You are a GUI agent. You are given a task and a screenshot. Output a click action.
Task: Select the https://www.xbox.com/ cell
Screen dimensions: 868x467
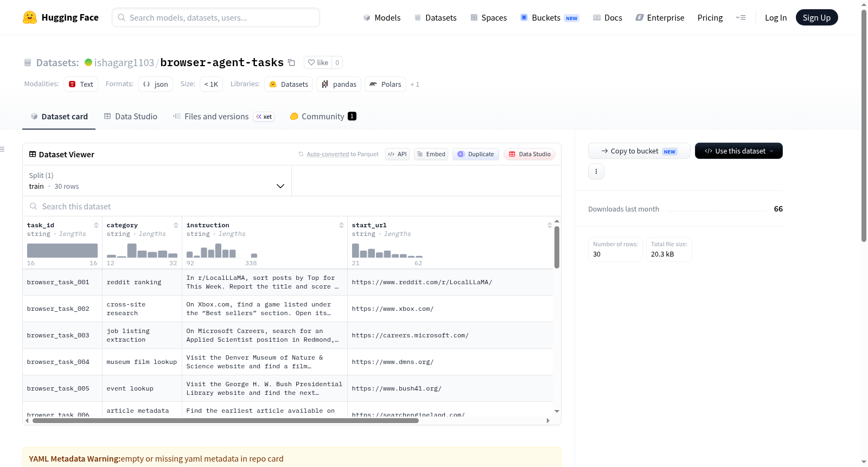[450, 309]
